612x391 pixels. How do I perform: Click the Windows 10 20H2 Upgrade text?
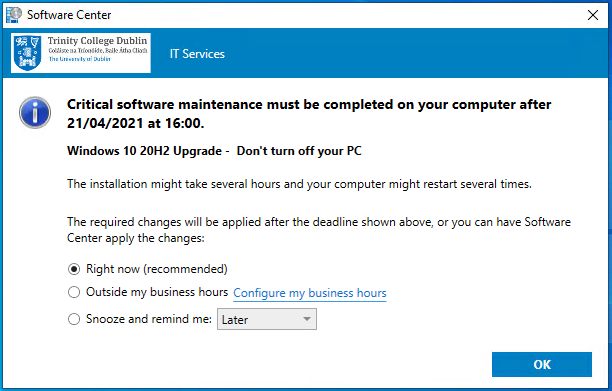(144, 151)
